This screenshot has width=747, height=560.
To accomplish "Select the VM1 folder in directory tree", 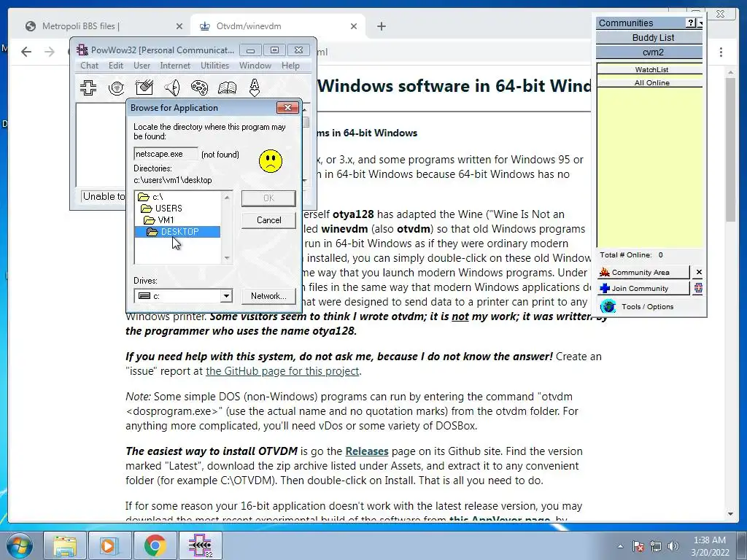I will (165, 220).
